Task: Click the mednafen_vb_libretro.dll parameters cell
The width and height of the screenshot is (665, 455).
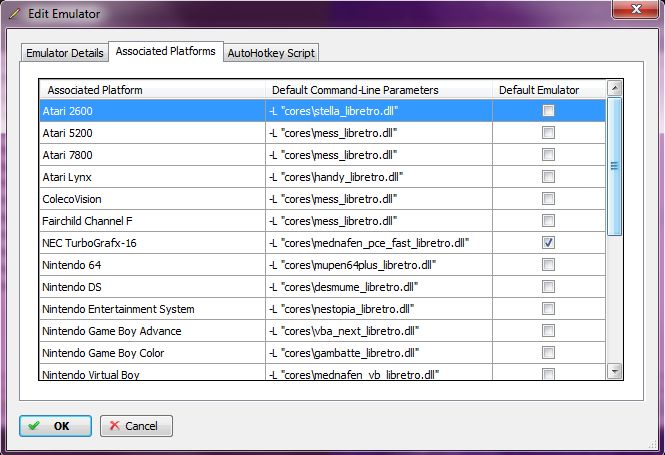Action: point(379,372)
